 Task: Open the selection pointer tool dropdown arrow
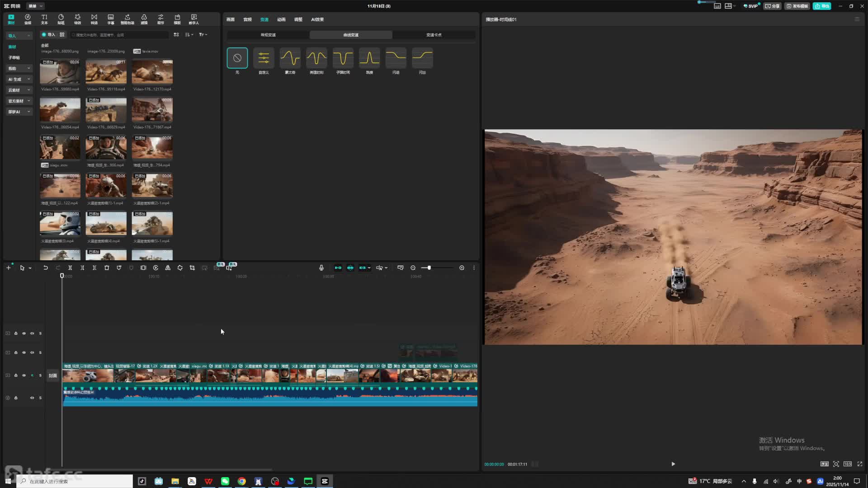(x=30, y=268)
